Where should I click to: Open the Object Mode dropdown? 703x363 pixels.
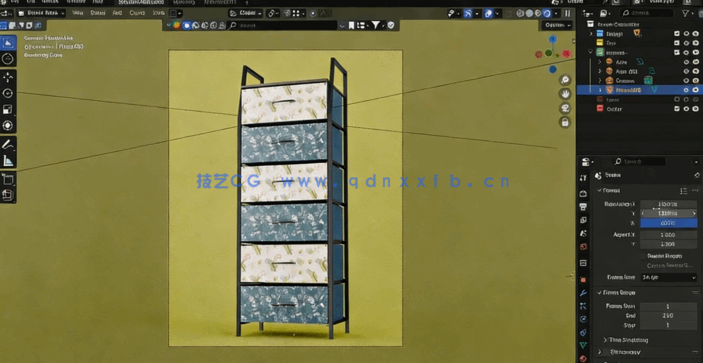click(x=41, y=13)
